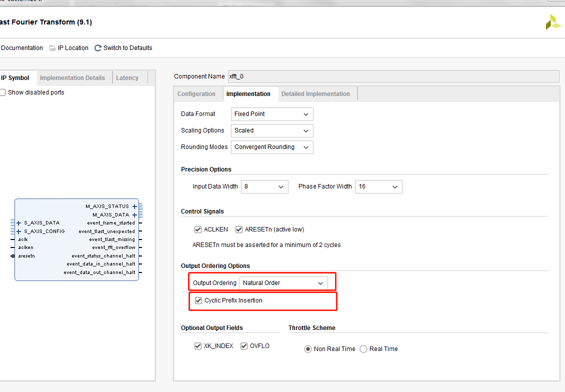This screenshot has height=392, width=565.
Task: Uncheck the OVFLO checkbox
Action: (244, 346)
